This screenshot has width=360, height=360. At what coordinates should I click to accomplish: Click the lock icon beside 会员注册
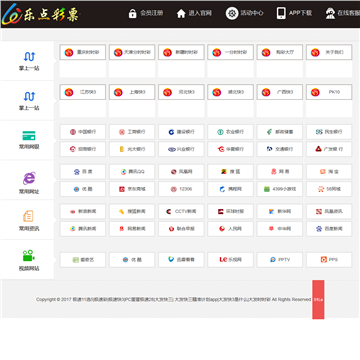(132, 13)
